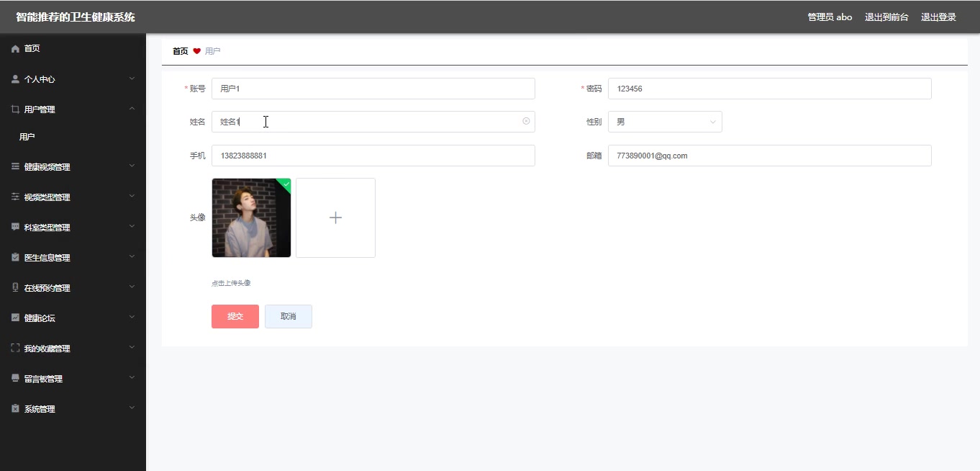Image resolution: width=980 pixels, height=471 pixels.
Task: Click the sliders icon beside 视频类型管理
Action: 15,197
